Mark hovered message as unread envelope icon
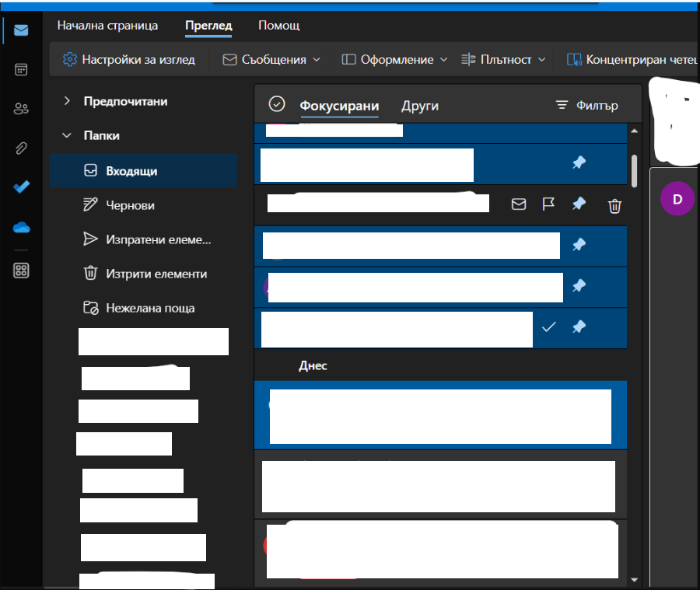This screenshot has height=590, width=700. (x=518, y=204)
